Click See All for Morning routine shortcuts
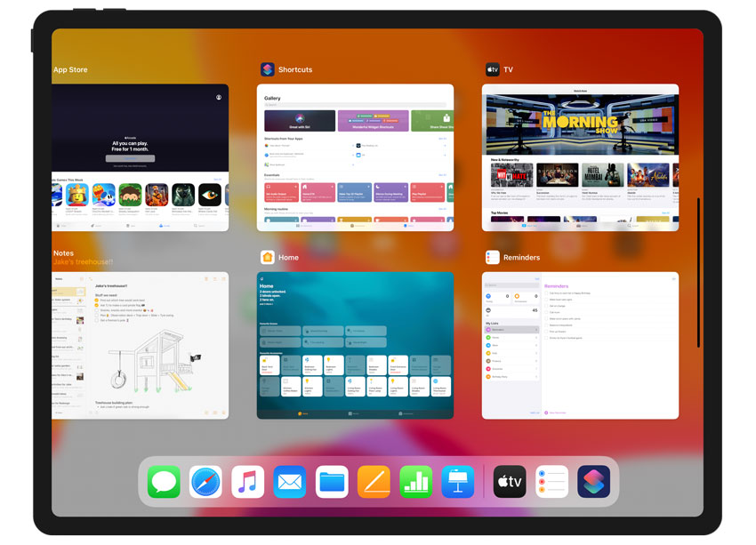The width and height of the screenshot is (756, 545). pos(443,209)
